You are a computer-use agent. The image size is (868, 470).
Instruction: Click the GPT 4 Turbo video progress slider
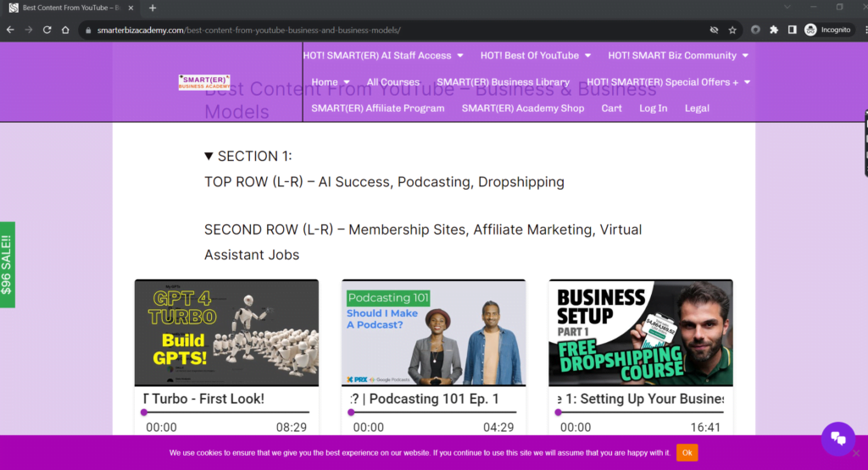pyautogui.click(x=226, y=412)
